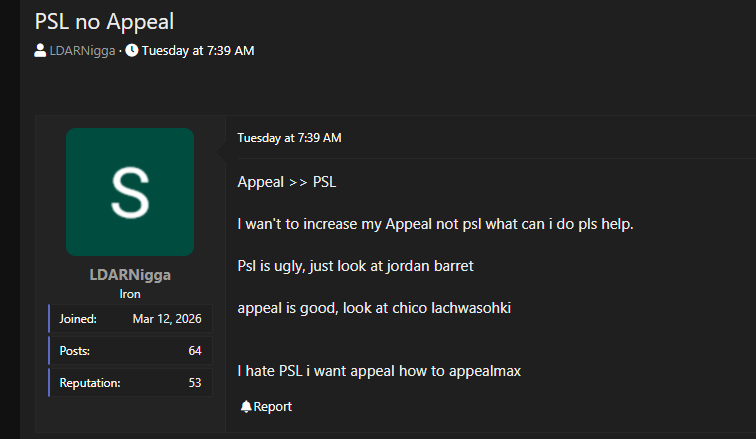Screen dimensions: 756x439
Task: Click the line mentioning chico lachwasohki
Action: tap(374, 308)
